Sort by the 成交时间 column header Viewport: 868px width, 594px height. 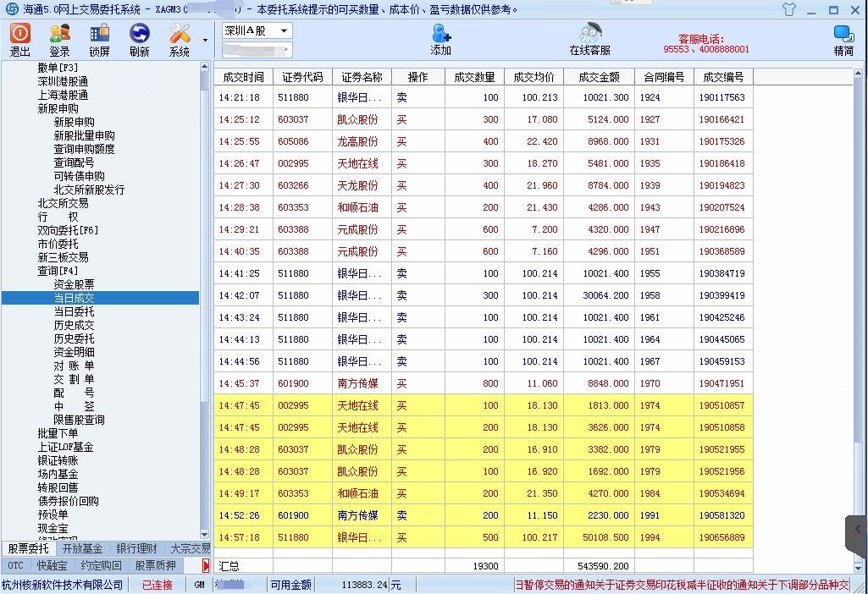243,77
